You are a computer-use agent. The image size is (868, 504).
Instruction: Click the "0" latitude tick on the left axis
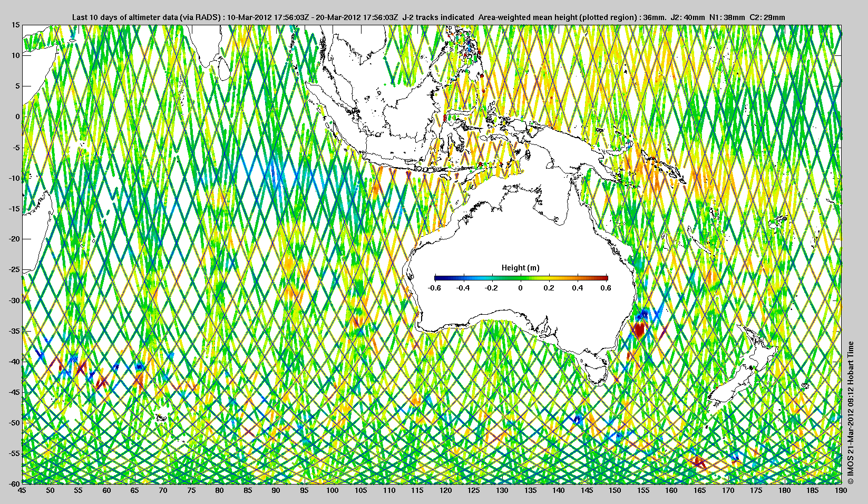click(18, 117)
